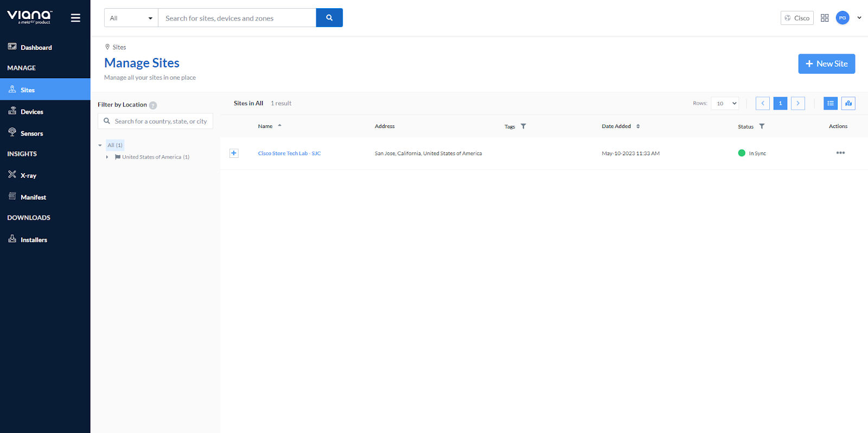The width and height of the screenshot is (868, 433).
Task: Expand the Cisco Store Tech Lab row
Action: [x=234, y=153]
